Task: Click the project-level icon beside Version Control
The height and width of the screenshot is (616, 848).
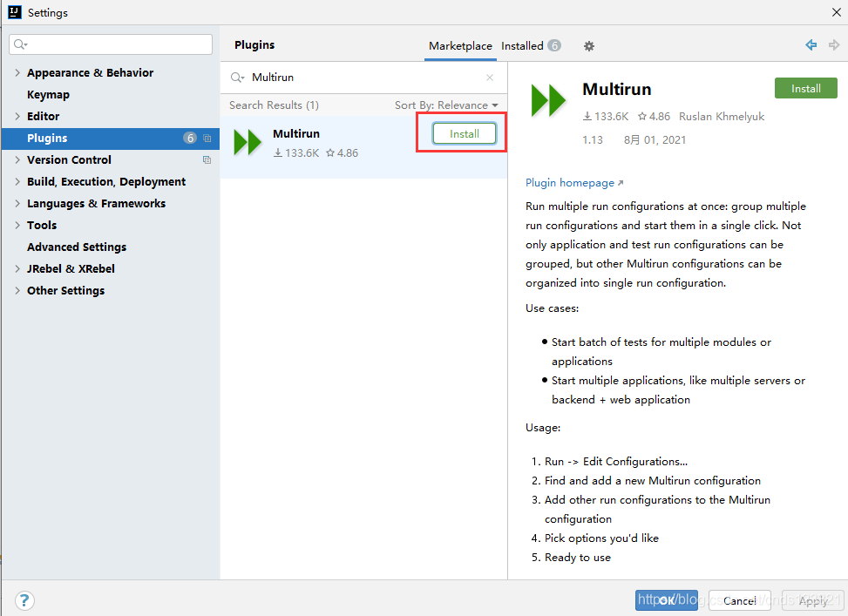Action: click(207, 160)
